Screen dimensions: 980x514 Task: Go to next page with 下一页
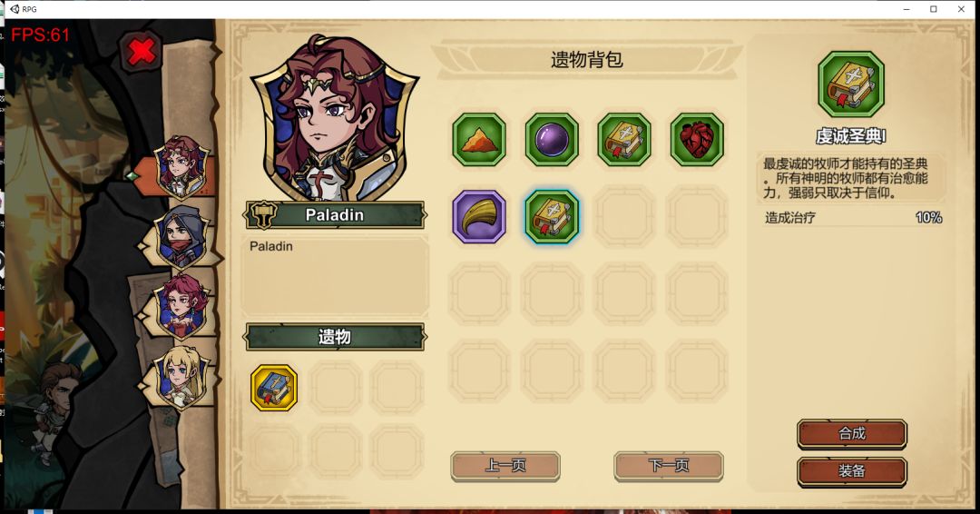pos(668,466)
